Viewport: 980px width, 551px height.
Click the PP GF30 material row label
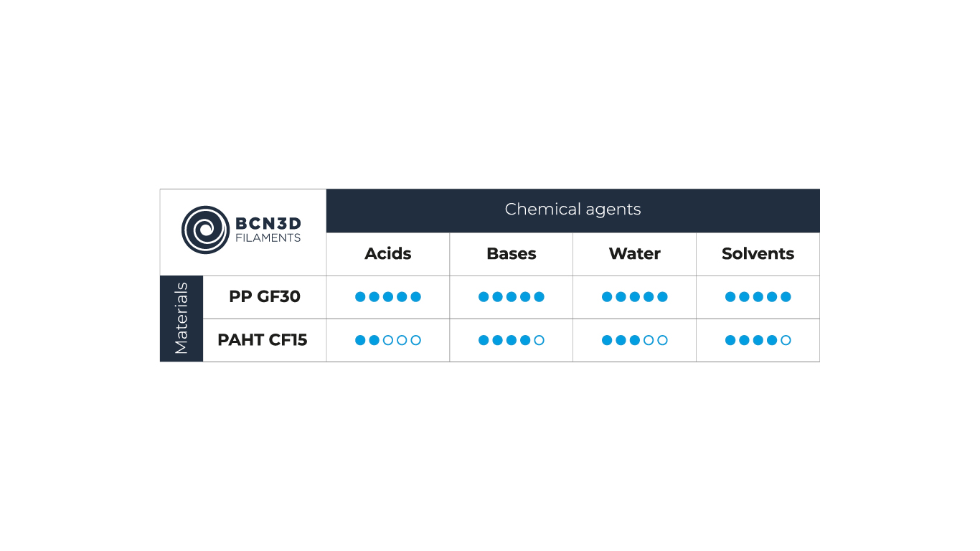coord(265,296)
